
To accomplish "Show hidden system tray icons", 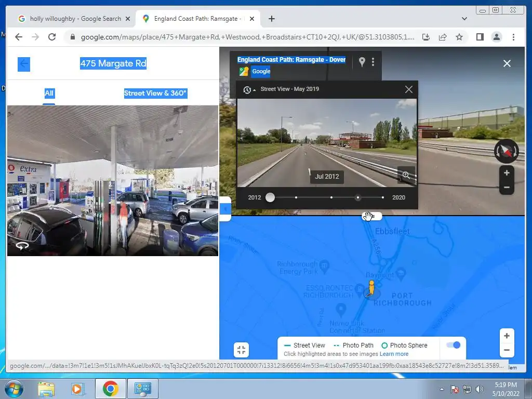I will 442,389.
